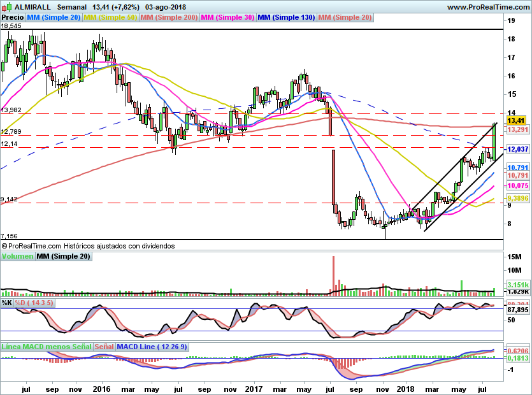The width and height of the screenshot is (532, 395).
Task: Click the 13,41 (+7,62%) quote text
Action: pos(116,7)
